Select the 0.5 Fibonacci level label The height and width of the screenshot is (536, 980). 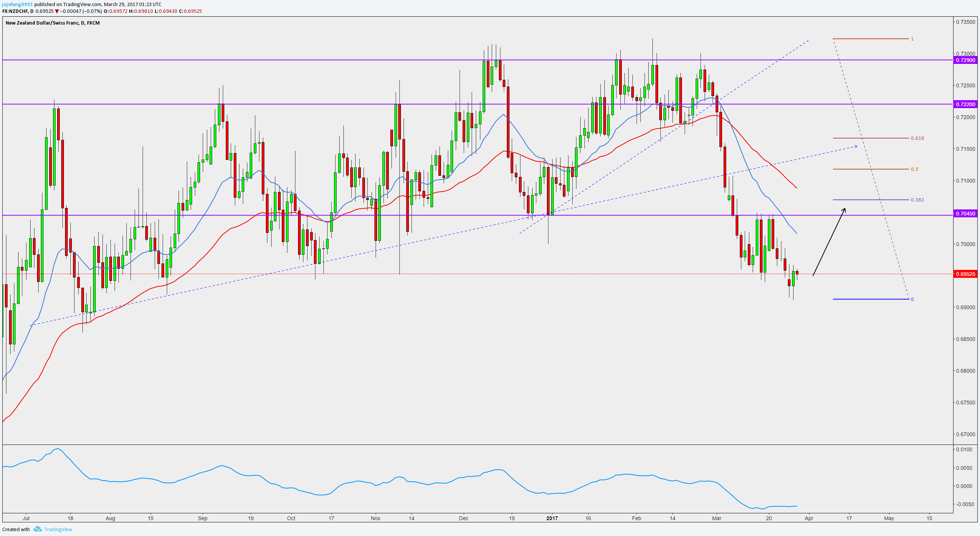pyautogui.click(x=915, y=169)
